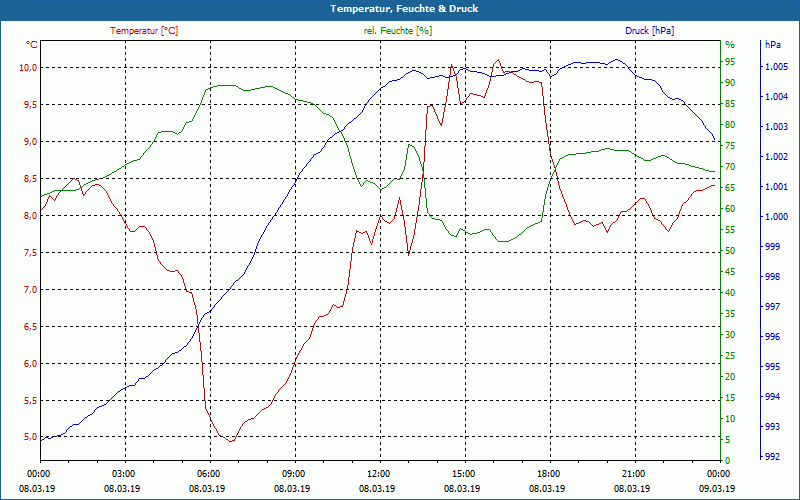The image size is (800, 500).
Task: Click '8,0' on the red temperature axis
Action: (31, 215)
